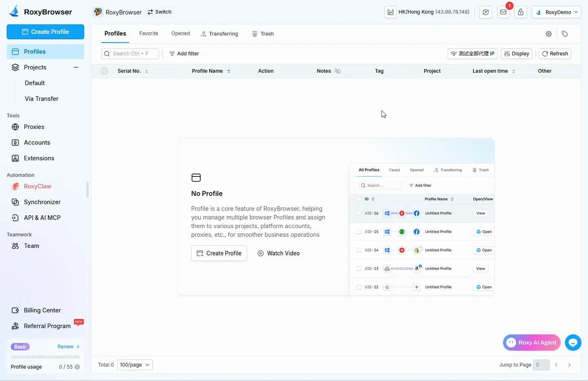Viewport: 588px width, 381px height.
Task: Toggle Notes column visibility eye icon
Action: [338, 71]
